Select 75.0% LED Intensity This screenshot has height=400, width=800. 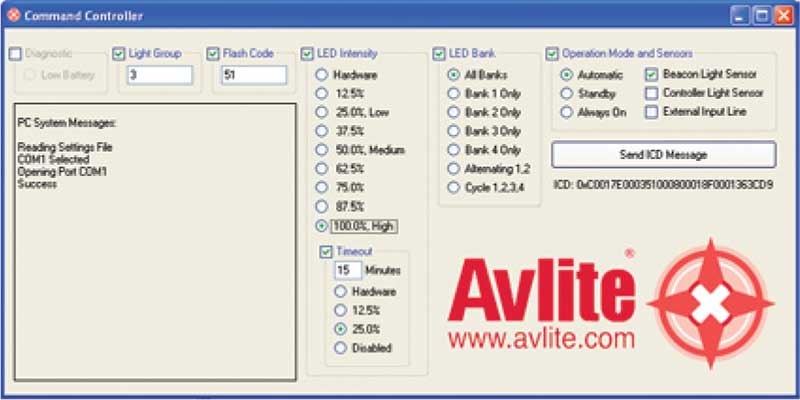[x=321, y=187]
